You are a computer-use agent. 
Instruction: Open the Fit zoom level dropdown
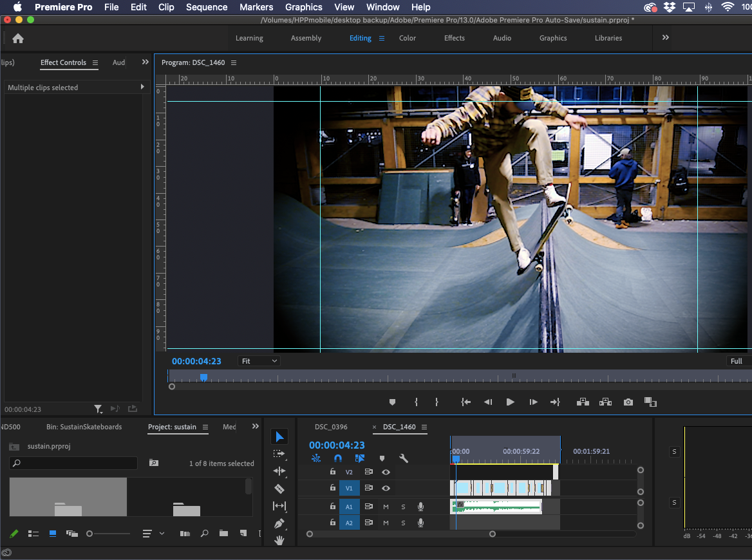point(259,361)
